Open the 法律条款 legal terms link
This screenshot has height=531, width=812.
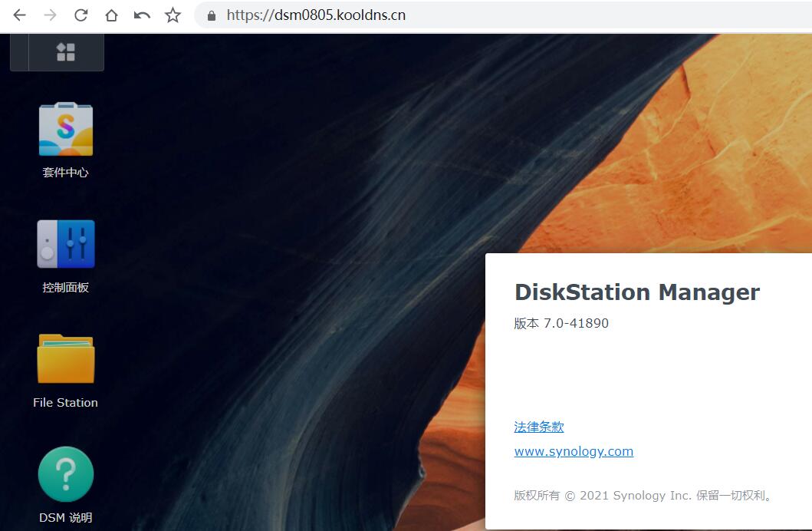[x=538, y=427]
